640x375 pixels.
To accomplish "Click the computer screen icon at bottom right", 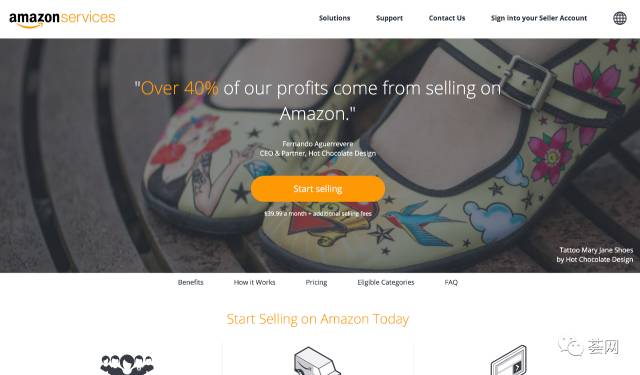I will click(509, 360).
